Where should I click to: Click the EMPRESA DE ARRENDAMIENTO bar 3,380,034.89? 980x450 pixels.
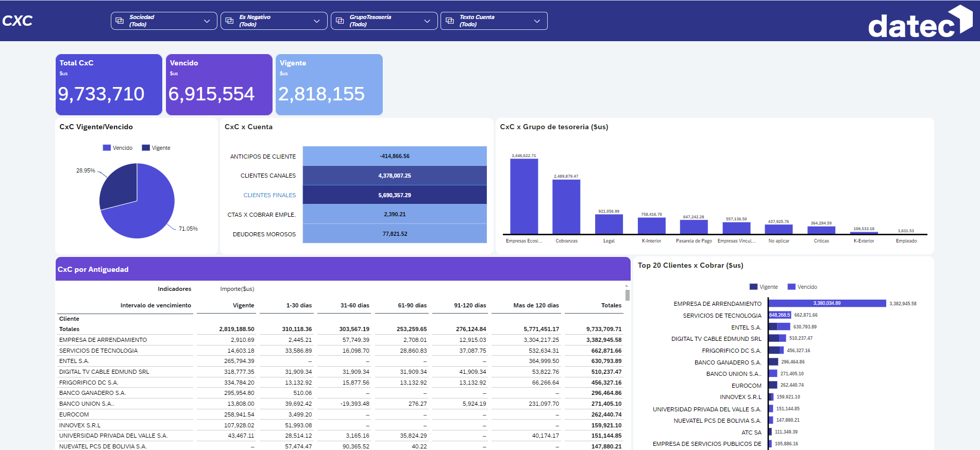pyautogui.click(x=827, y=303)
